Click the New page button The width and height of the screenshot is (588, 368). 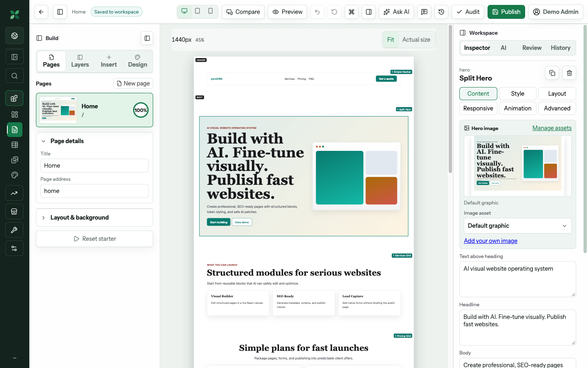[x=133, y=83]
